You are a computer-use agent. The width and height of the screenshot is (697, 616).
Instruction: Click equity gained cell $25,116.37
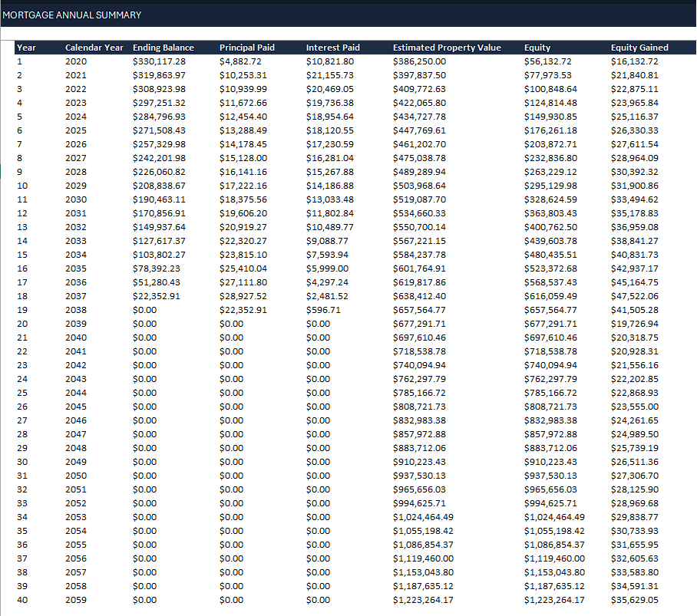pos(634,117)
